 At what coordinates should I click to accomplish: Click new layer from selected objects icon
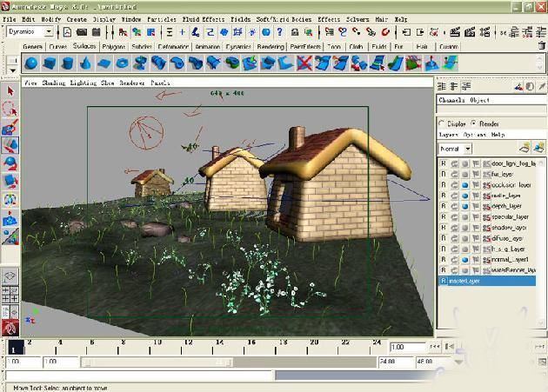[539, 148]
